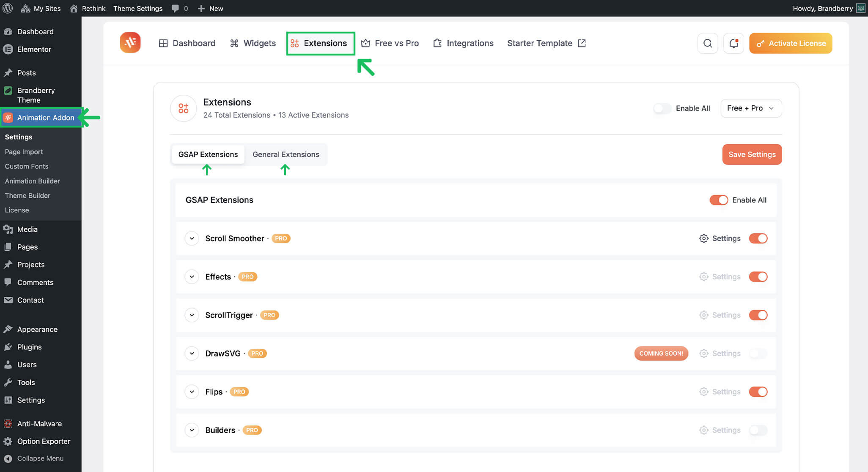Turn on the Builders extension toggle
Image resolution: width=868 pixels, height=472 pixels.
point(758,430)
